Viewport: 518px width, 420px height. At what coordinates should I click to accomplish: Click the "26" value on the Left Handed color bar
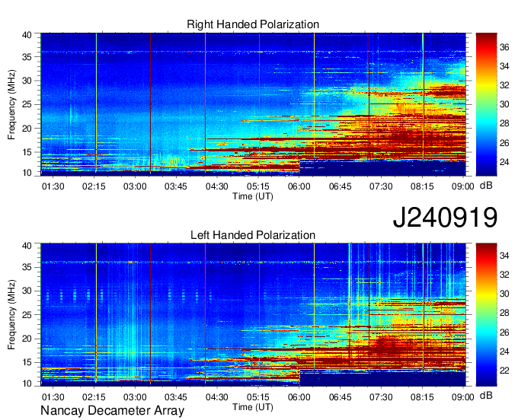pos(504,332)
